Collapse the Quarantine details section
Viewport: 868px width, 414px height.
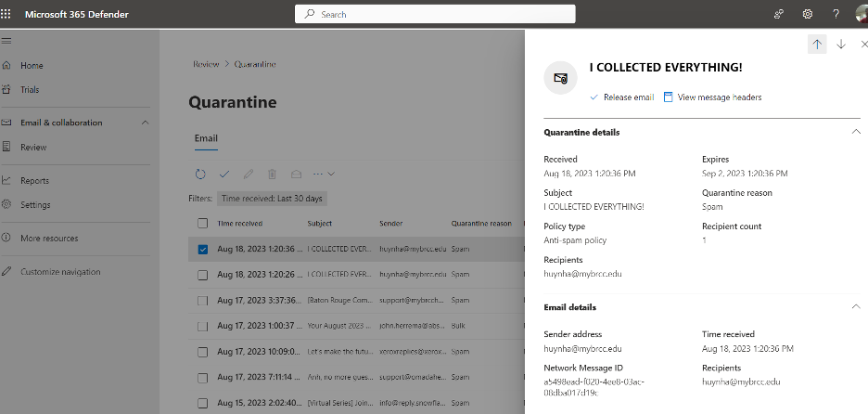click(x=855, y=132)
